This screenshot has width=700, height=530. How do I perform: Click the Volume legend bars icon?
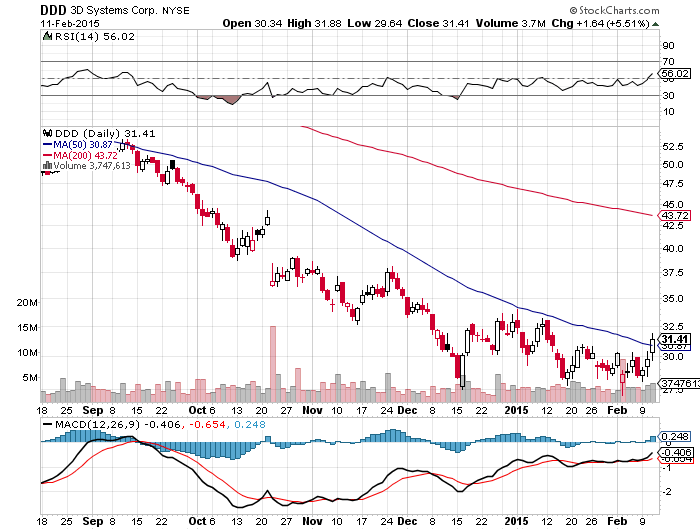(x=47, y=166)
